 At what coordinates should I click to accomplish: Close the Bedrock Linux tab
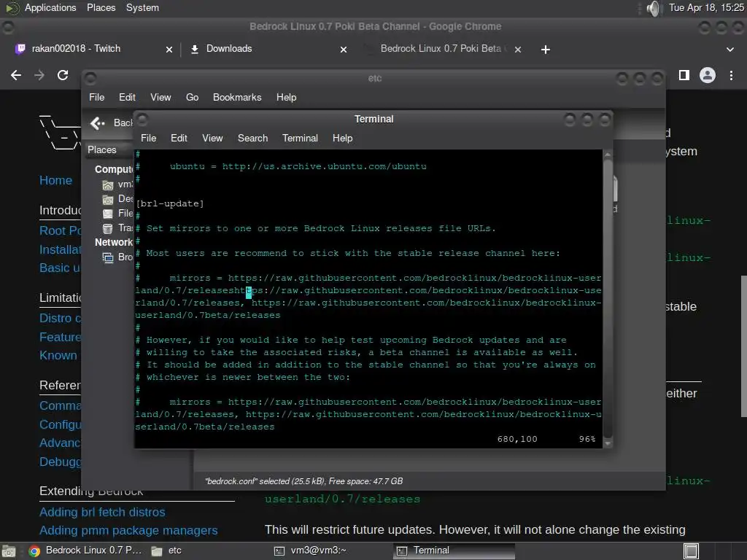coord(518,50)
